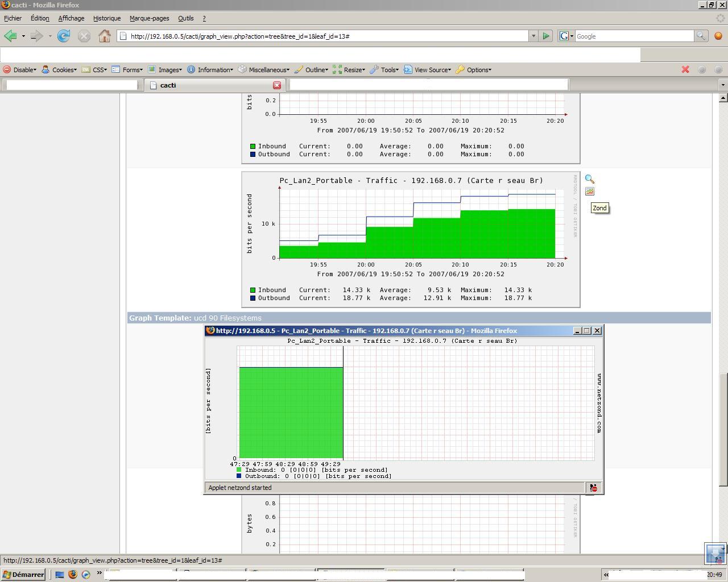Open search engine selector dropdown
The width and height of the screenshot is (728, 582).
(x=566, y=36)
